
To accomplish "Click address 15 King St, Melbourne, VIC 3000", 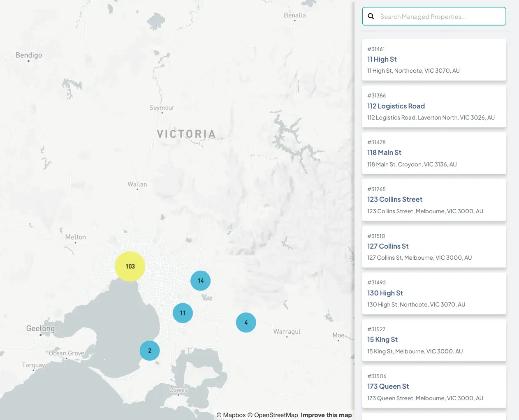I will (415, 351).
